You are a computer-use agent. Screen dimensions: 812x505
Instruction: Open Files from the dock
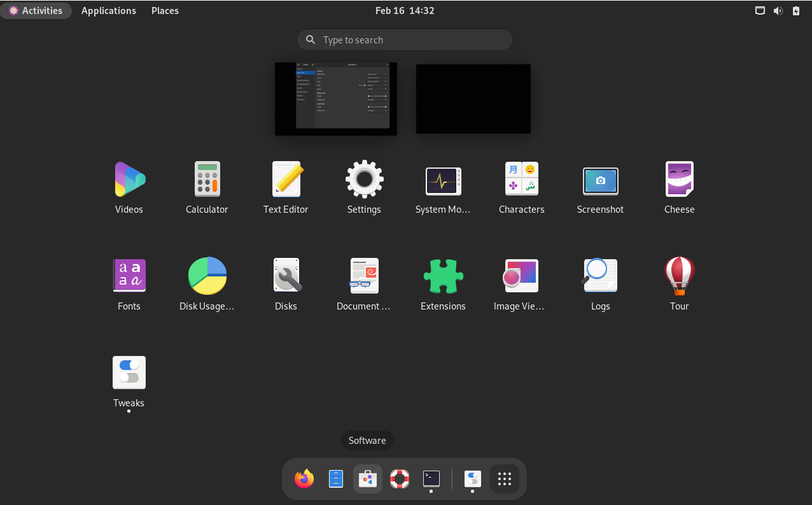pos(336,479)
